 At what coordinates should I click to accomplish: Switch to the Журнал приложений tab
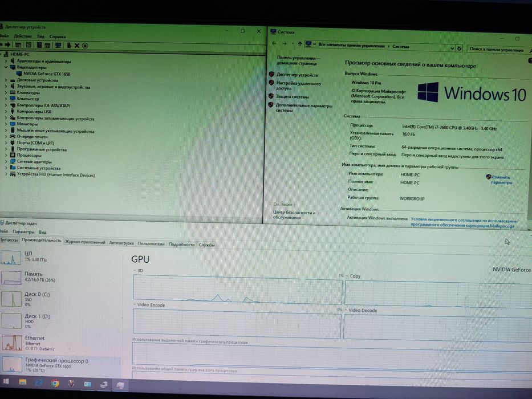coord(85,242)
